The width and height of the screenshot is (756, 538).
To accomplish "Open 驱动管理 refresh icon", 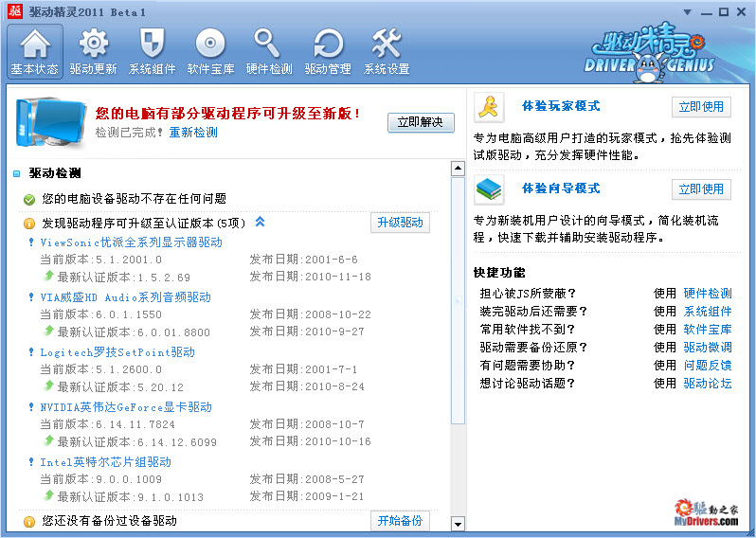I will (328, 51).
